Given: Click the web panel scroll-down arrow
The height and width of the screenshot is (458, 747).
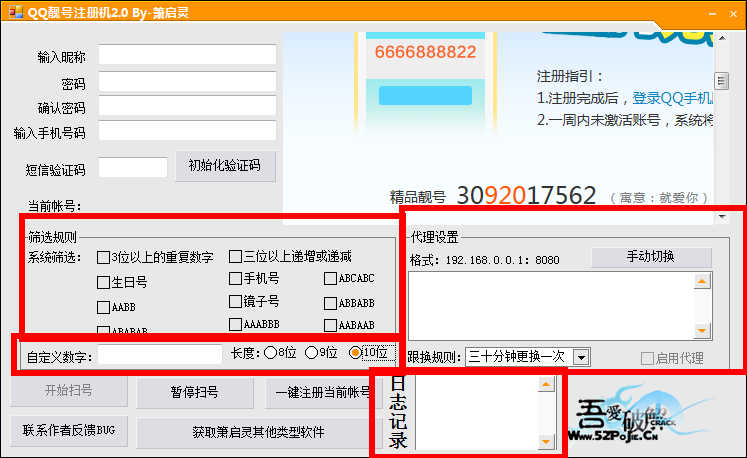Looking at the screenshot, I should pyautogui.click(x=721, y=215).
